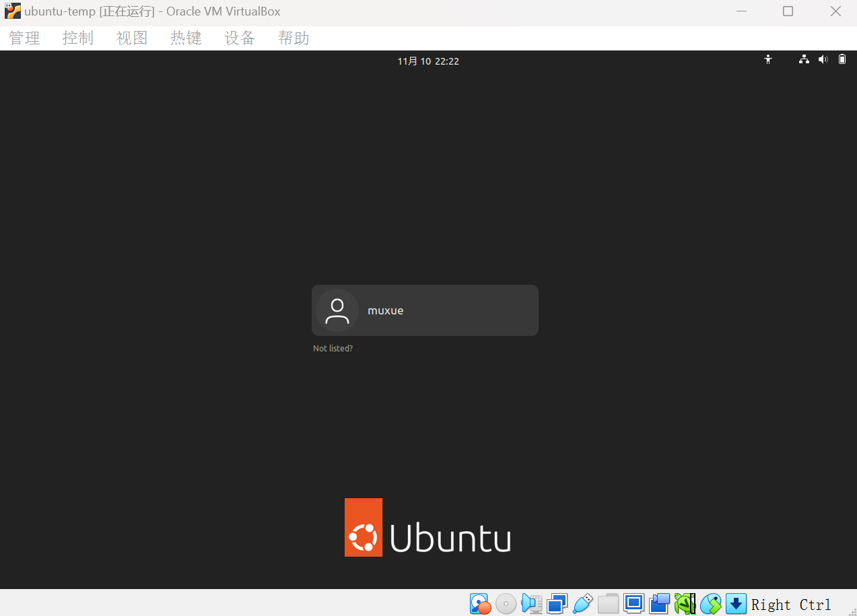Click the hard disk activity icon

click(480, 604)
